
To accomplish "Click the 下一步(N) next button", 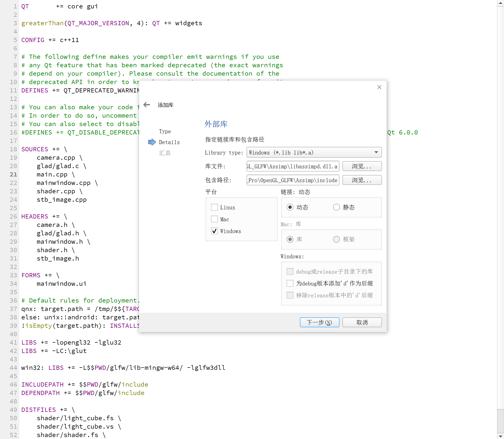I will [319, 322].
